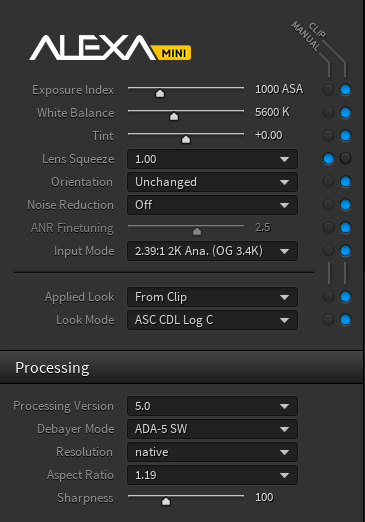Click the MANUAL column header label
This screenshot has width=365, height=522.
(306, 36)
